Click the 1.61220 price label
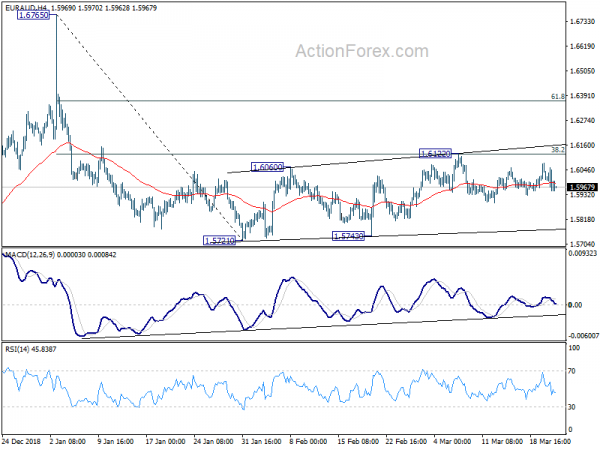This screenshot has height=450, width=600. 435,153
